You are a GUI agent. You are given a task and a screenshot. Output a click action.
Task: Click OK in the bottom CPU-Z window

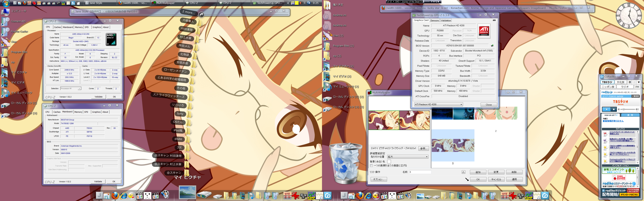click(x=114, y=182)
